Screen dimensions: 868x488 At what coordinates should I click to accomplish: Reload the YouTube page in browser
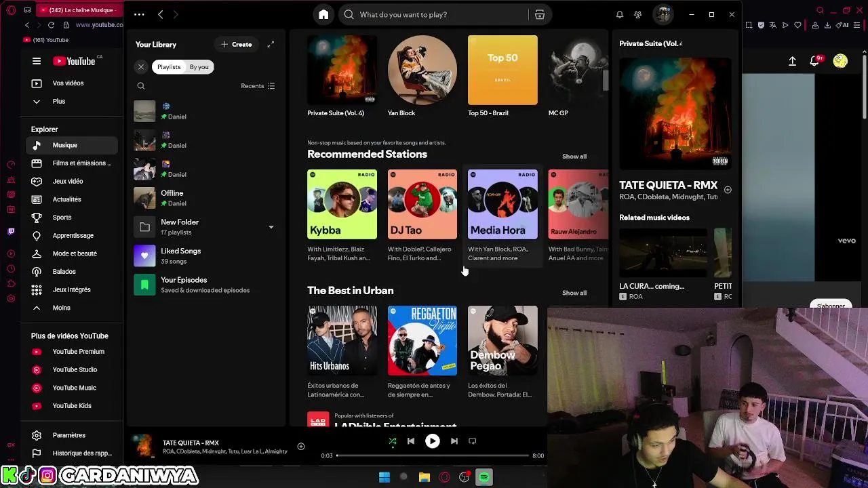pyautogui.click(x=51, y=25)
